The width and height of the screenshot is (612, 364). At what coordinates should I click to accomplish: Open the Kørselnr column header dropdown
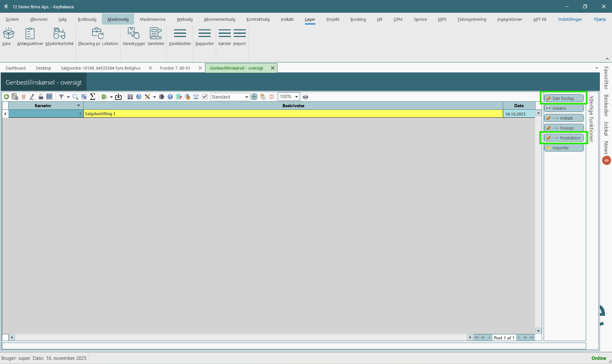tap(79, 106)
